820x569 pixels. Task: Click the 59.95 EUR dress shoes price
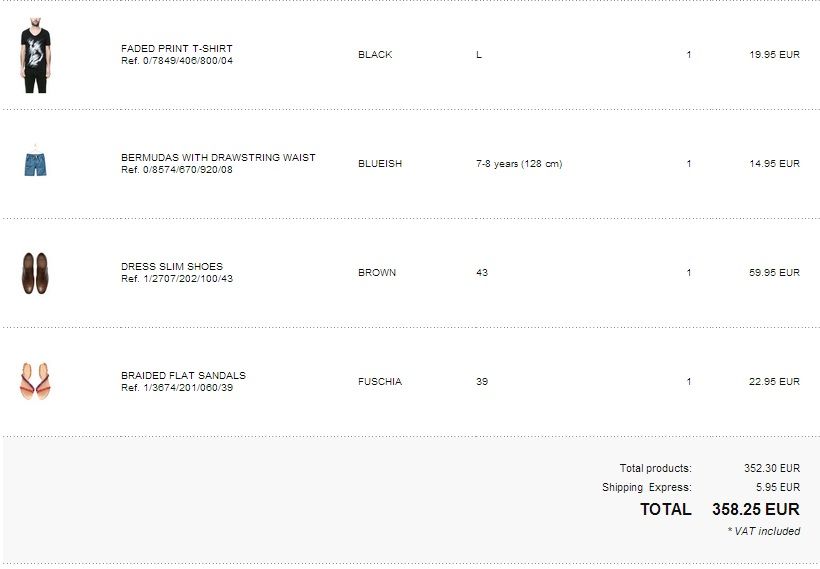pyautogui.click(x=774, y=273)
